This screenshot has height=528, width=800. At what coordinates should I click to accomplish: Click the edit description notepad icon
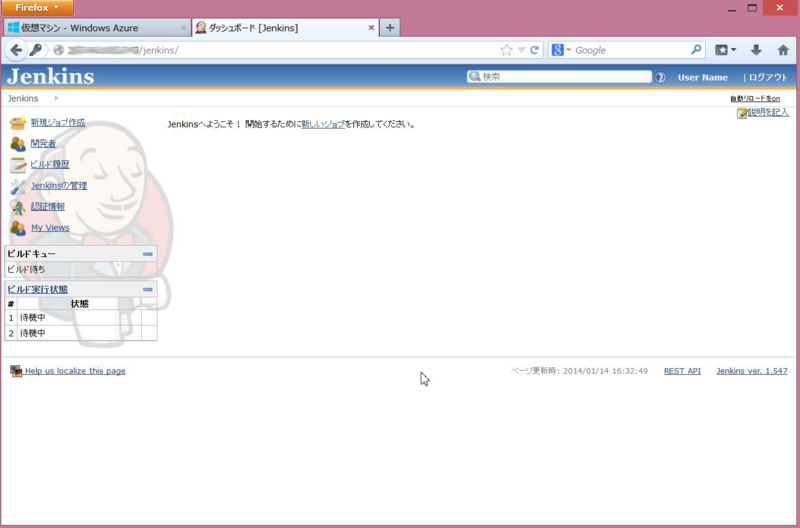742,113
